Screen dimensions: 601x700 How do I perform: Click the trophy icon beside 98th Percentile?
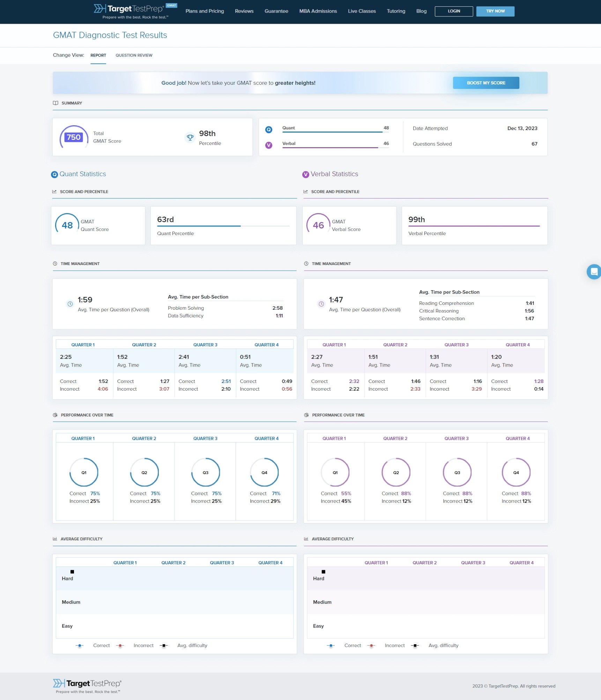pos(190,137)
